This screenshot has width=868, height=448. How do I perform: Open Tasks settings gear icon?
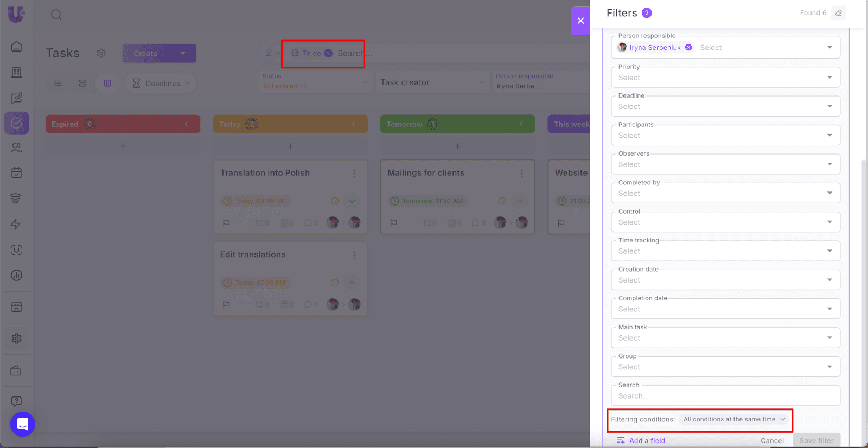pyautogui.click(x=101, y=53)
